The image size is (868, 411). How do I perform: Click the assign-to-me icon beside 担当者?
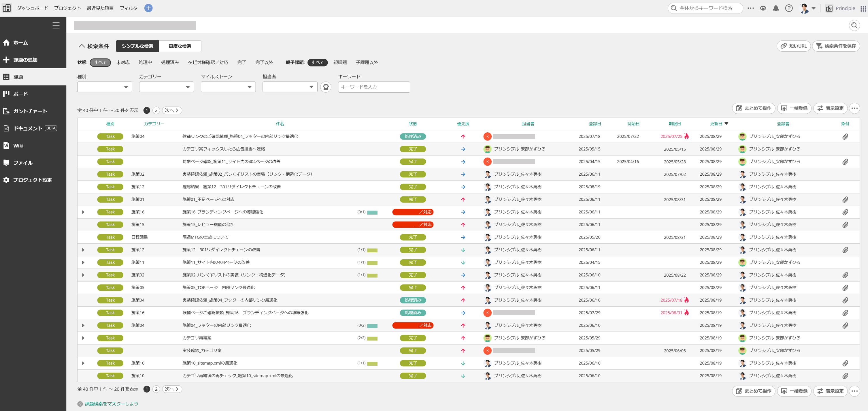coord(326,87)
